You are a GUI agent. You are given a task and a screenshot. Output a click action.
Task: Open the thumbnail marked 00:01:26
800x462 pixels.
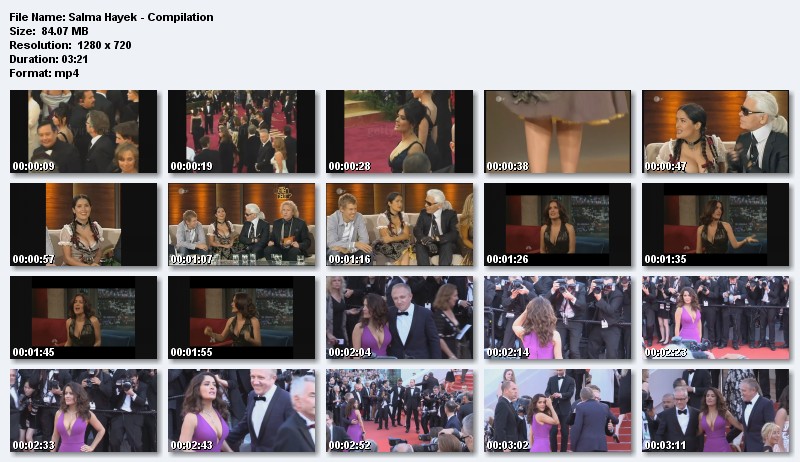pyautogui.click(x=557, y=224)
